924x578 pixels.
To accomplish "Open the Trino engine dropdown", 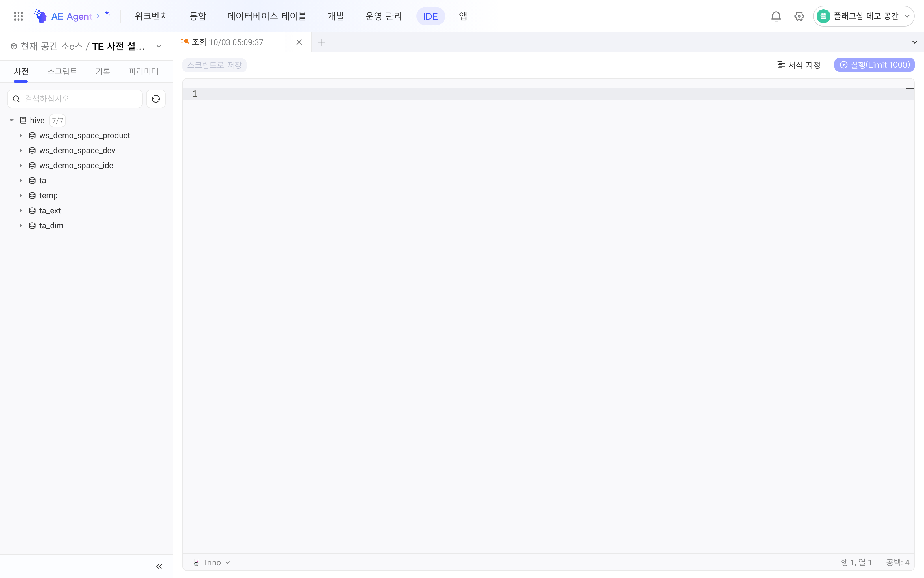I will point(212,562).
